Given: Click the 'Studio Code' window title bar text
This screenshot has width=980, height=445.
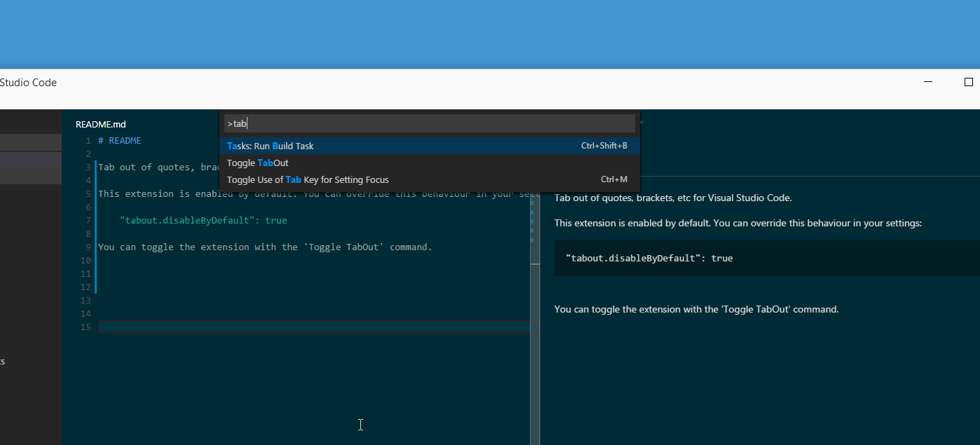Looking at the screenshot, I should (x=28, y=83).
